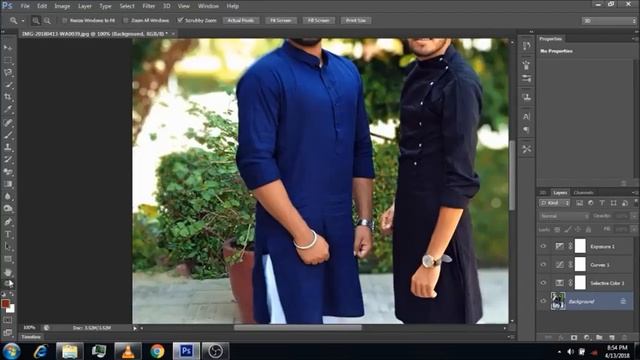Select the Horizontal Type tool
This screenshot has height=360, width=640.
click(8, 234)
